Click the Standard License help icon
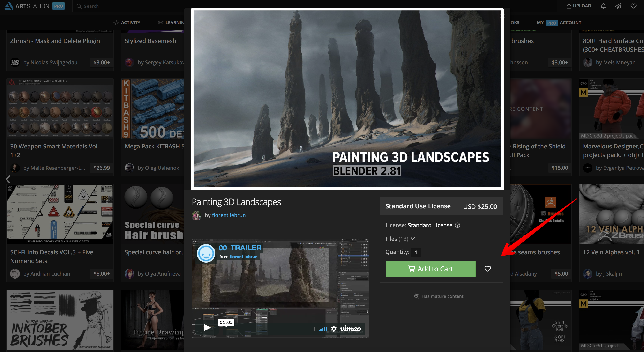This screenshot has width=644, height=352. pyautogui.click(x=457, y=225)
